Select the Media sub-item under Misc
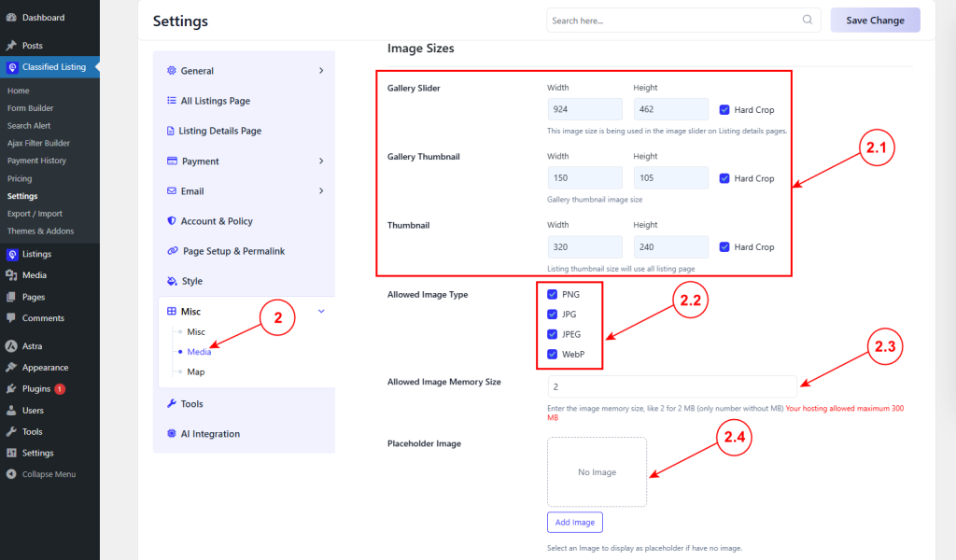 [199, 352]
